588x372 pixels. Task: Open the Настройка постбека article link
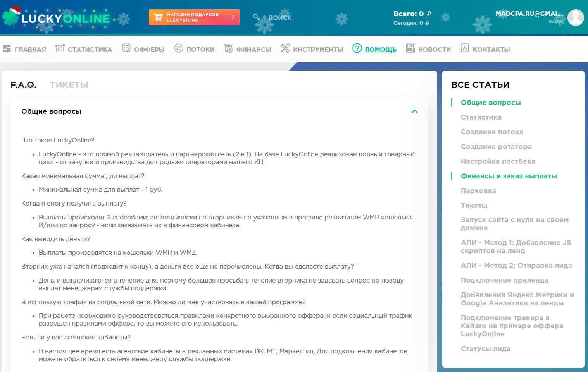(498, 161)
